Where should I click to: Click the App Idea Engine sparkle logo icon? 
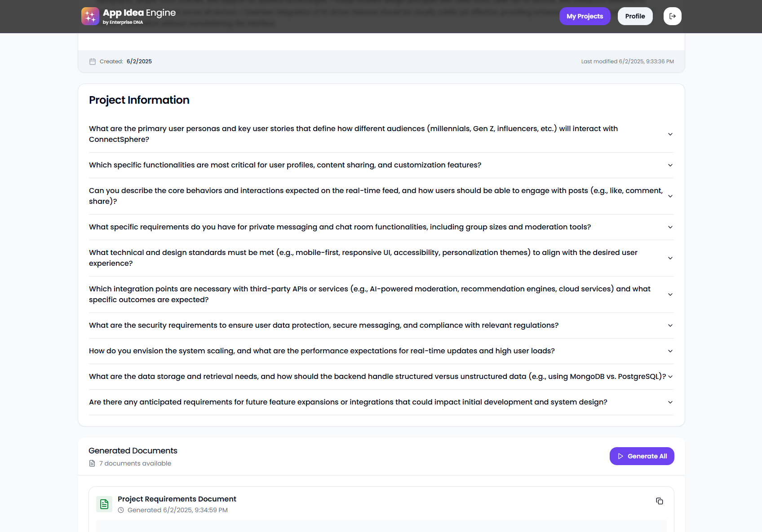pyautogui.click(x=90, y=16)
